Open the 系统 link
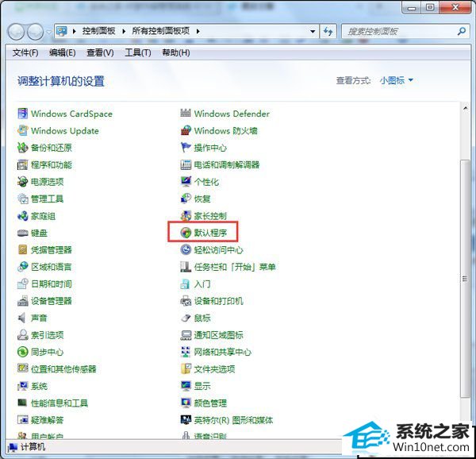This screenshot has width=476, height=459. (39, 386)
